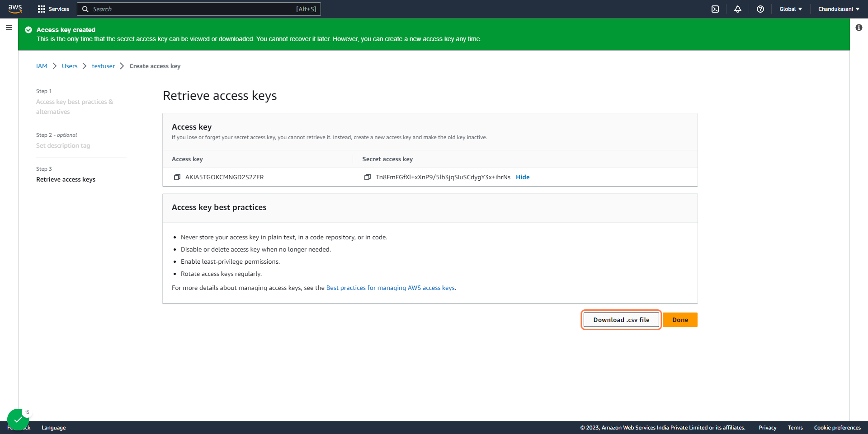Click the Step 2 Set description tag label
The width and height of the screenshot is (868, 434).
coord(63,145)
